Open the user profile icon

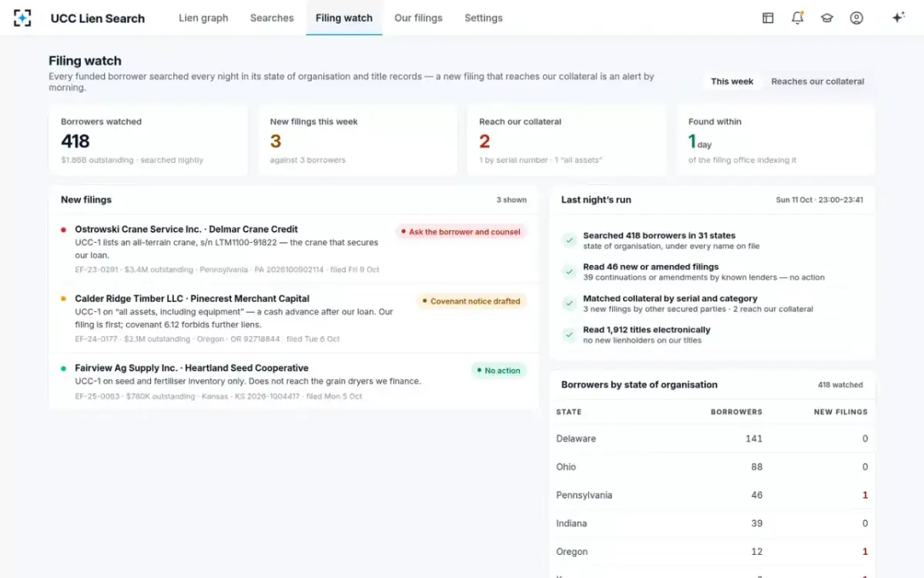856,18
